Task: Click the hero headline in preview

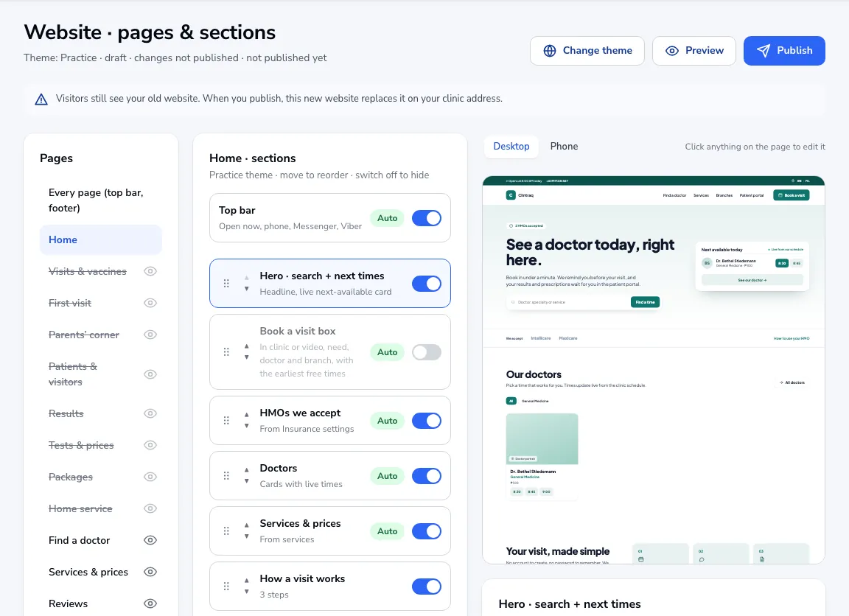Action: tap(590, 252)
